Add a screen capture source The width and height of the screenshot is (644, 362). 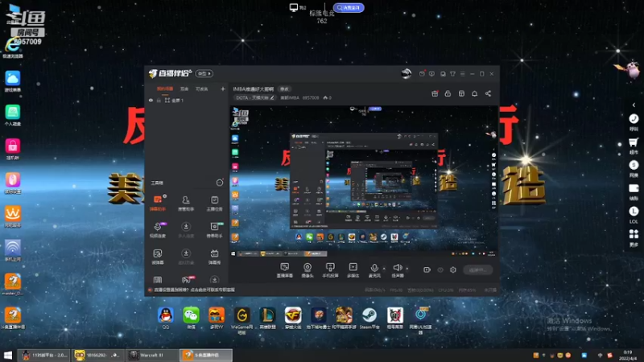285,270
